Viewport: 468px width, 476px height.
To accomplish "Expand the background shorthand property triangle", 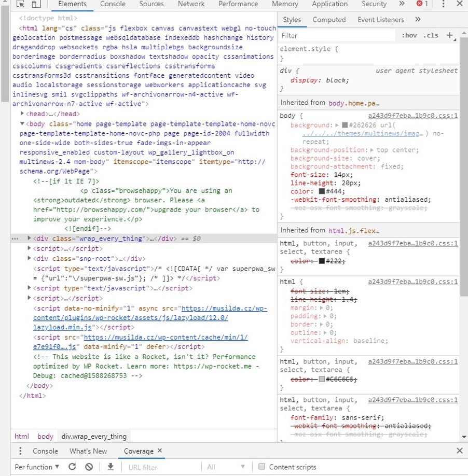I will point(337,125).
